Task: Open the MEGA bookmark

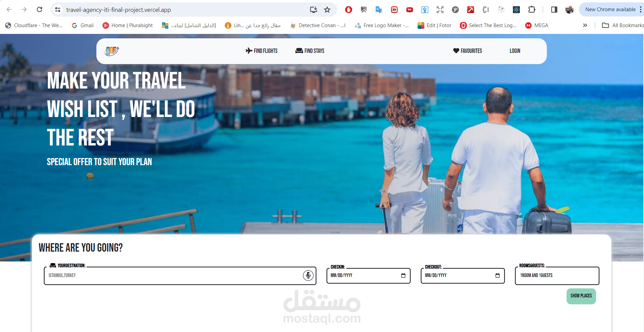Action: pyautogui.click(x=537, y=25)
